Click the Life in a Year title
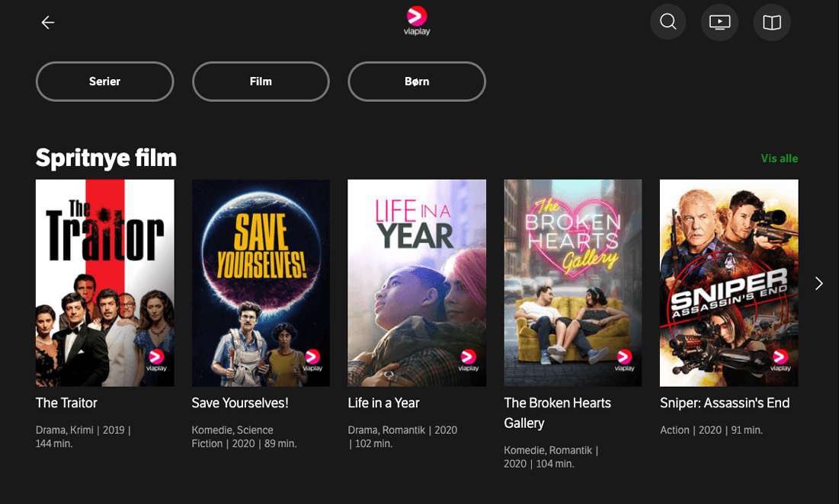 tap(384, 403)
